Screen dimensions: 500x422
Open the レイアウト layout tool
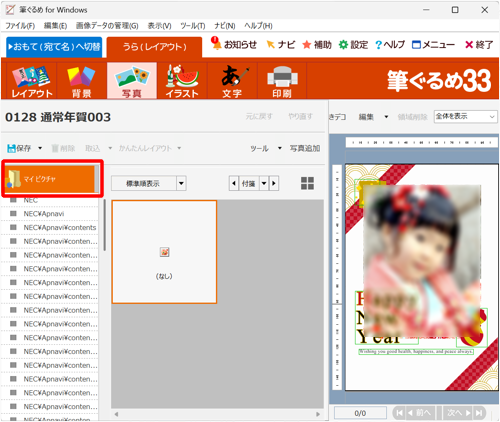(x=32, y=81)
